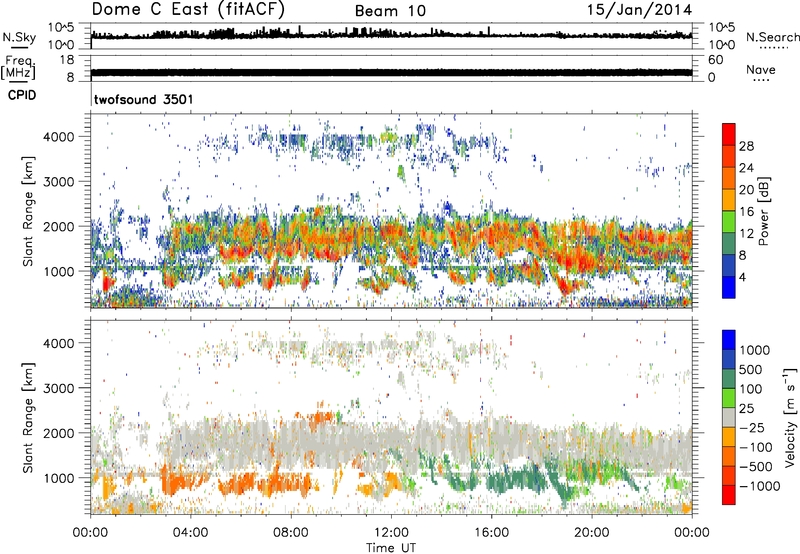Click the sky noise plot strip
800x554 pixels.
(x=391, y=36)
